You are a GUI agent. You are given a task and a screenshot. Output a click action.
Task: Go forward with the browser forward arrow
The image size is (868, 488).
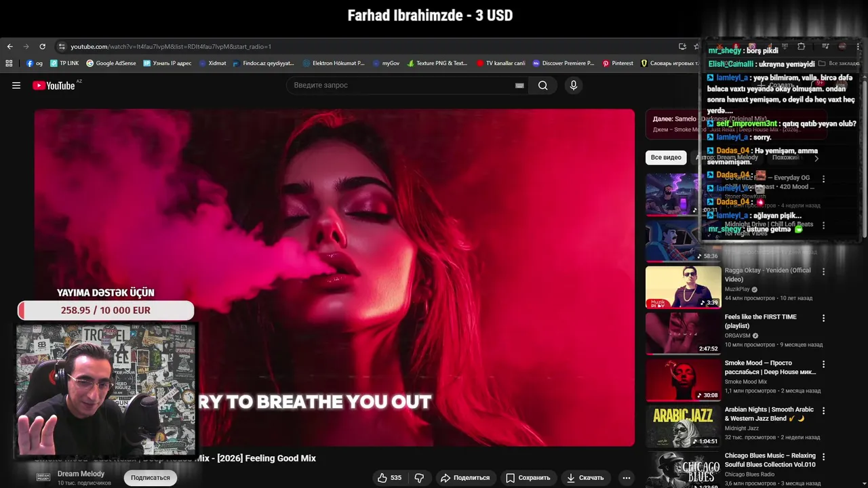(x=26, y=47)
